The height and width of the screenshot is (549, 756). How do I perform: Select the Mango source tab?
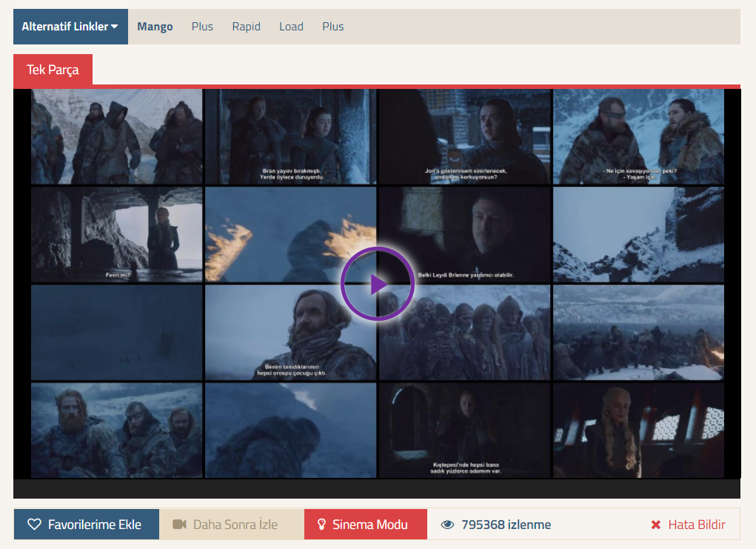[155, 27]
